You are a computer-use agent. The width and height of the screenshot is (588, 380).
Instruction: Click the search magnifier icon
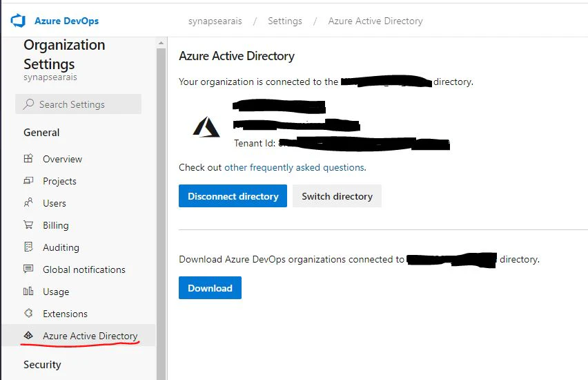point(28,104)
